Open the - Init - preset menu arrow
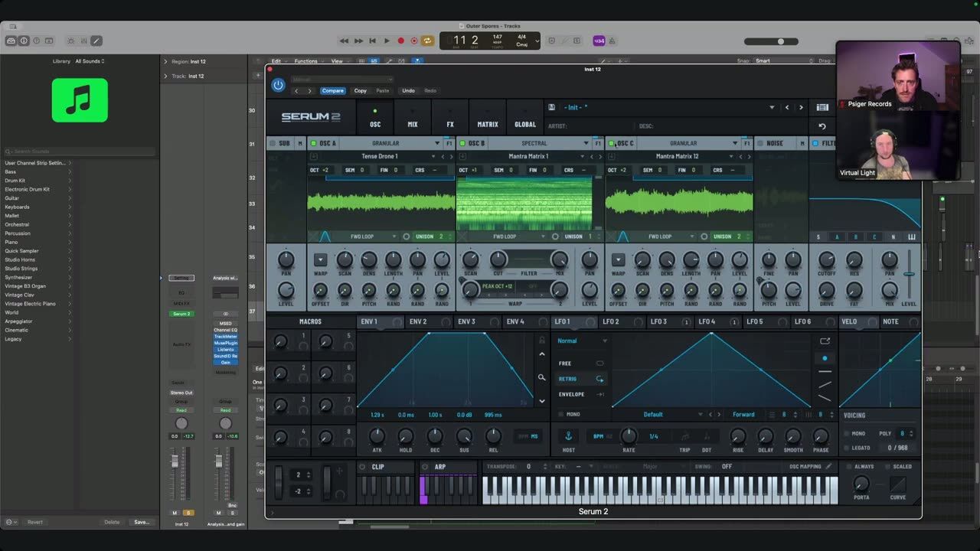Image resolution: width=980 pixels, height=551 pixels. tap(772, 108)
